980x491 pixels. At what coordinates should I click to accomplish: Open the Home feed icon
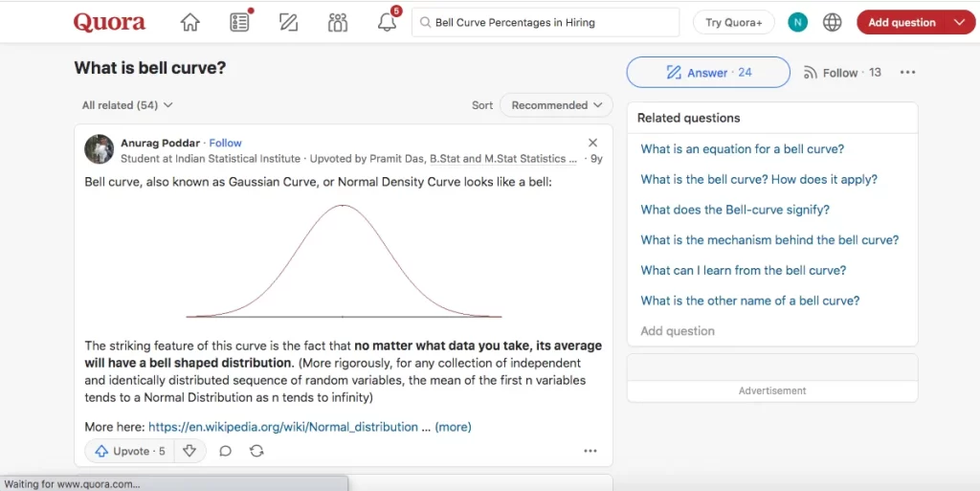coord(190,22)
